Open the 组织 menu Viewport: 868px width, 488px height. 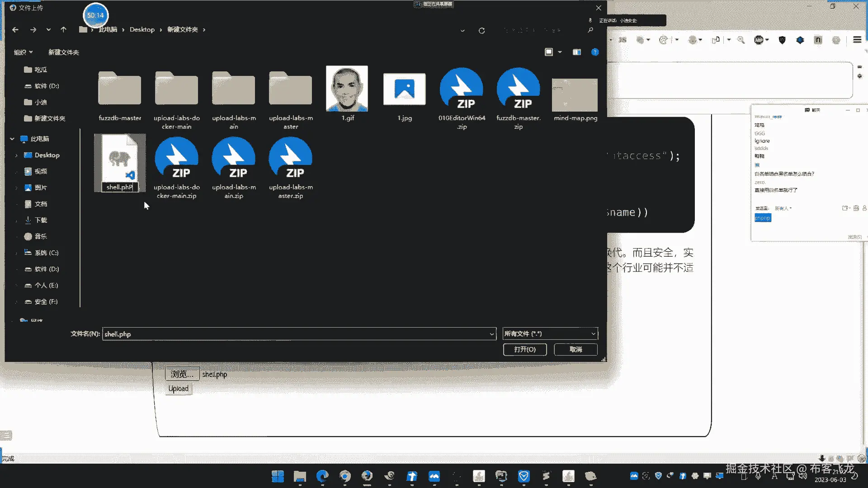coord(23,52)
